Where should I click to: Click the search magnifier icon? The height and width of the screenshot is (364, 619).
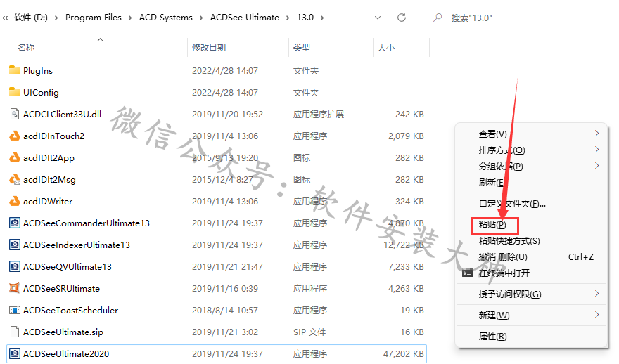438,18
